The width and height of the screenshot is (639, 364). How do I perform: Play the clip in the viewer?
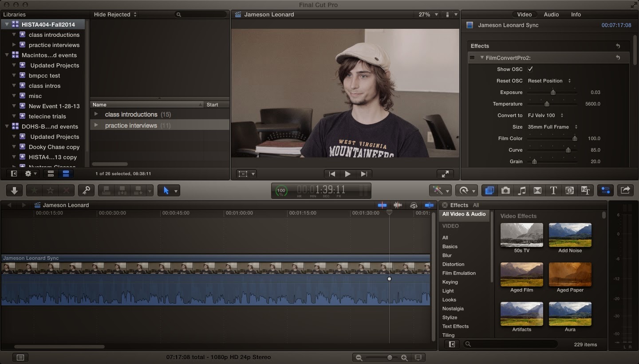[x=348, y=174]
